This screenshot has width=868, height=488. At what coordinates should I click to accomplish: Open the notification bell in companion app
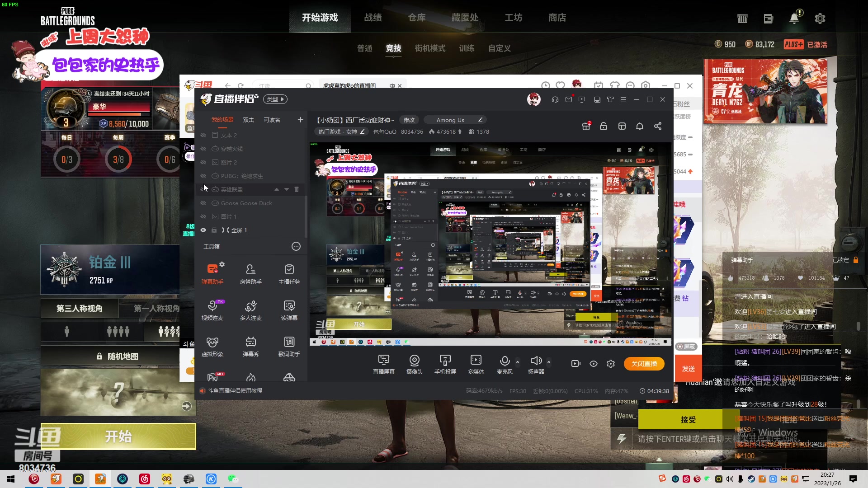pos(640,126)
